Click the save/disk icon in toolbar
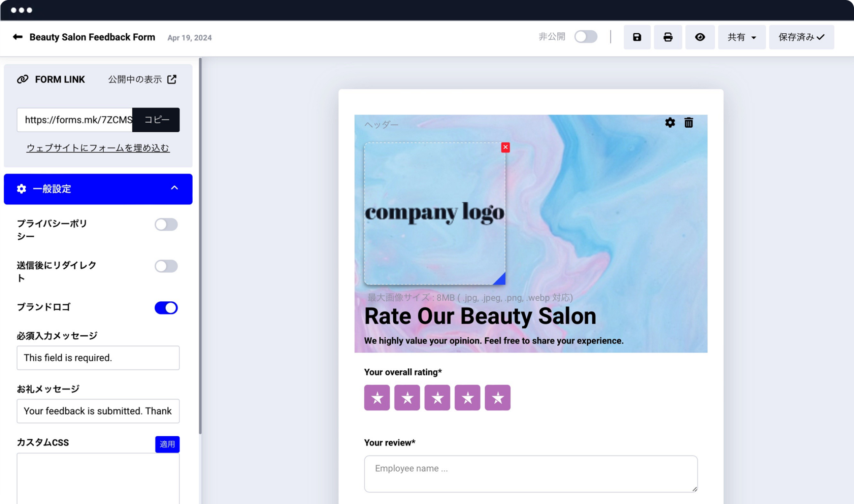854x504 pixels. click(638, 37)
